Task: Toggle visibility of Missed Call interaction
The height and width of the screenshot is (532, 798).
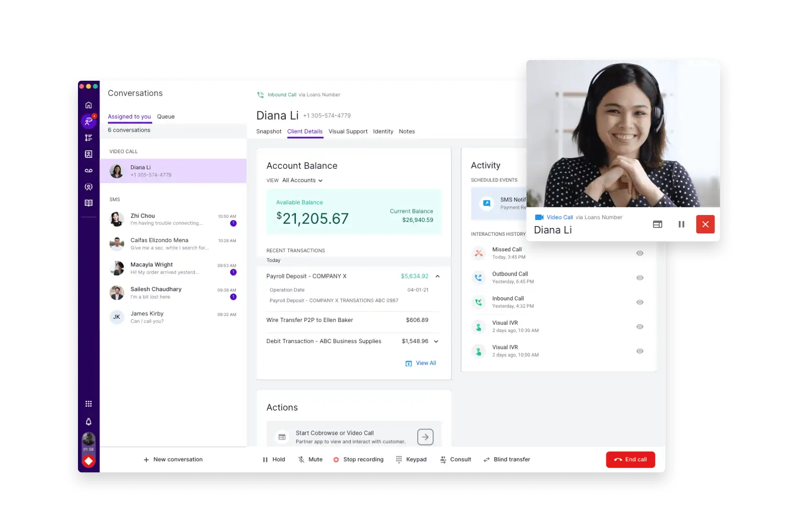Action: [x=640, y=253]
